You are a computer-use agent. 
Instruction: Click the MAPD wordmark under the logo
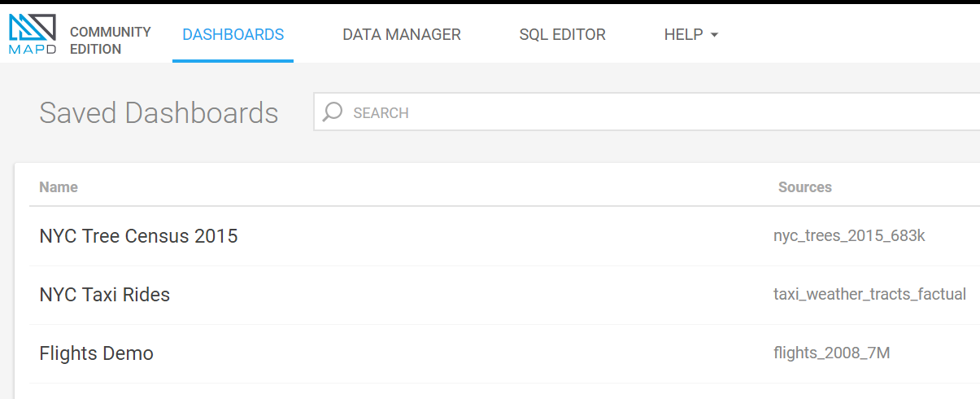(33, 49)
